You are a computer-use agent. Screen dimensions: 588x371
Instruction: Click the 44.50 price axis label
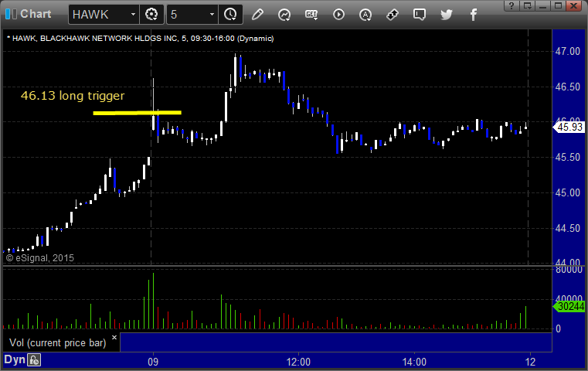568,228
